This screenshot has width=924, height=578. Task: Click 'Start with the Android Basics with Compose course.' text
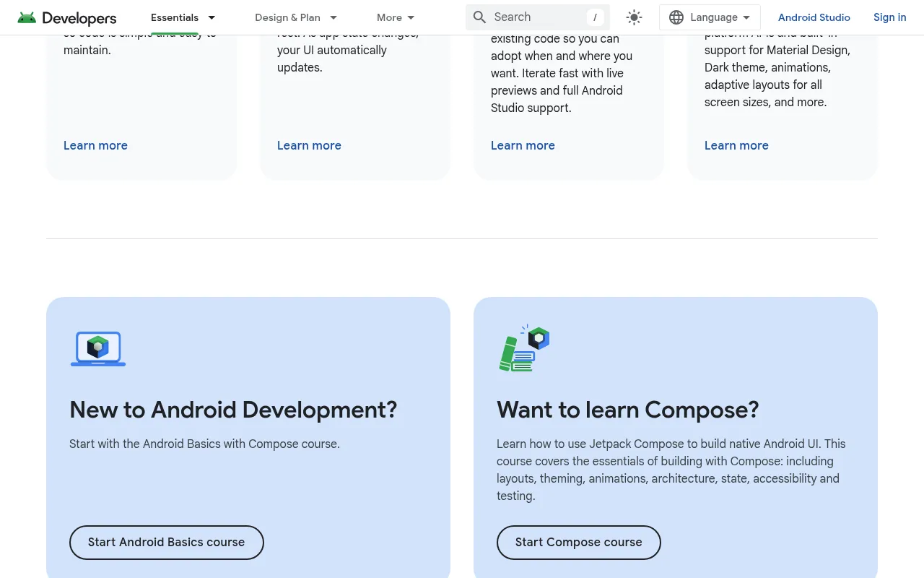click(204, 444)
